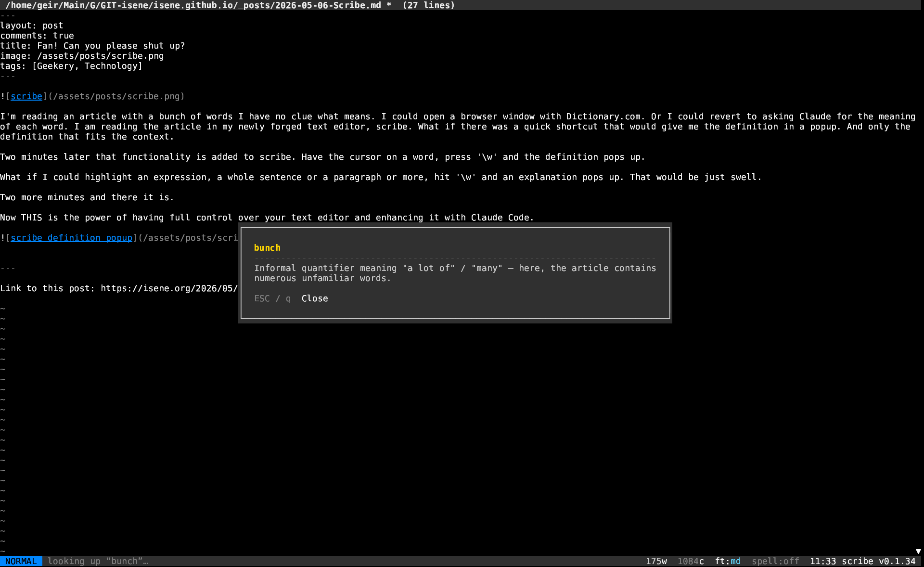Click the file path in title bar

pos(193,5)
